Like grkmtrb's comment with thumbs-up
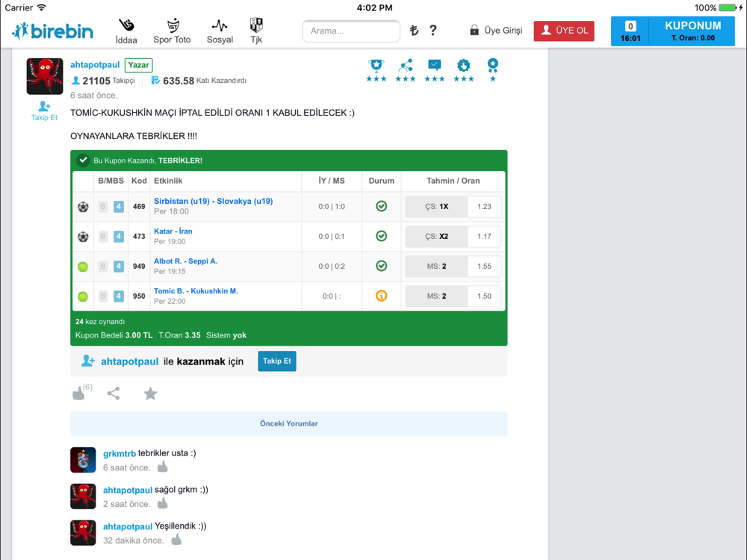The height and width of the screenshot is (560, 747). 162,467
